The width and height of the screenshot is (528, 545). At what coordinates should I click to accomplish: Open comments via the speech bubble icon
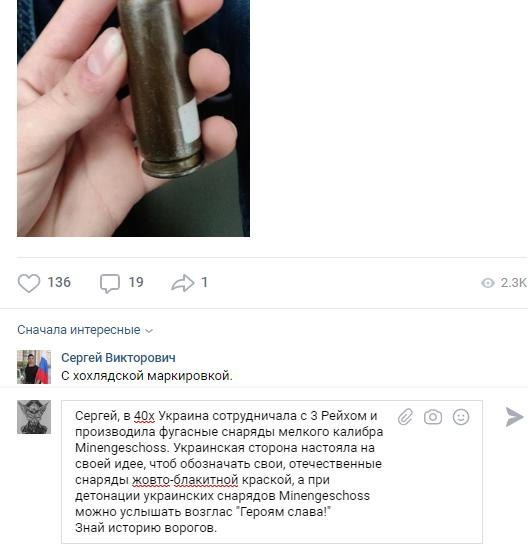[x=110, y=283]
